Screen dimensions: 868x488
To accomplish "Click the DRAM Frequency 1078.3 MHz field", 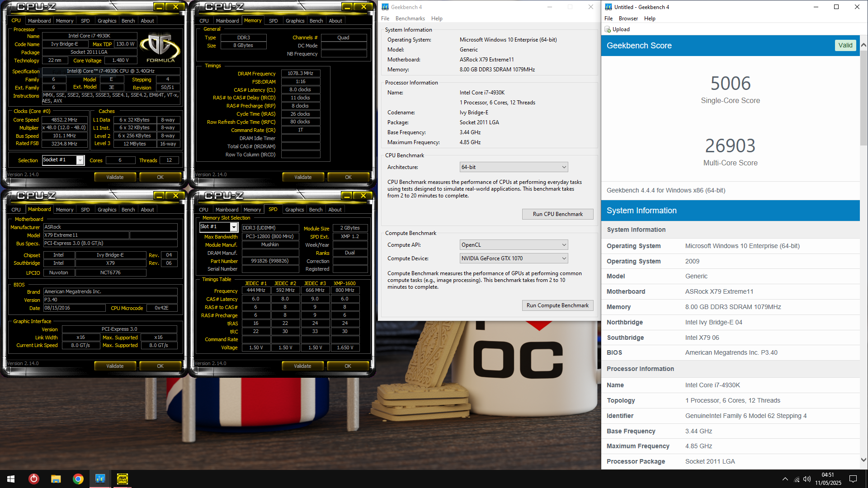I will point(301,73).
